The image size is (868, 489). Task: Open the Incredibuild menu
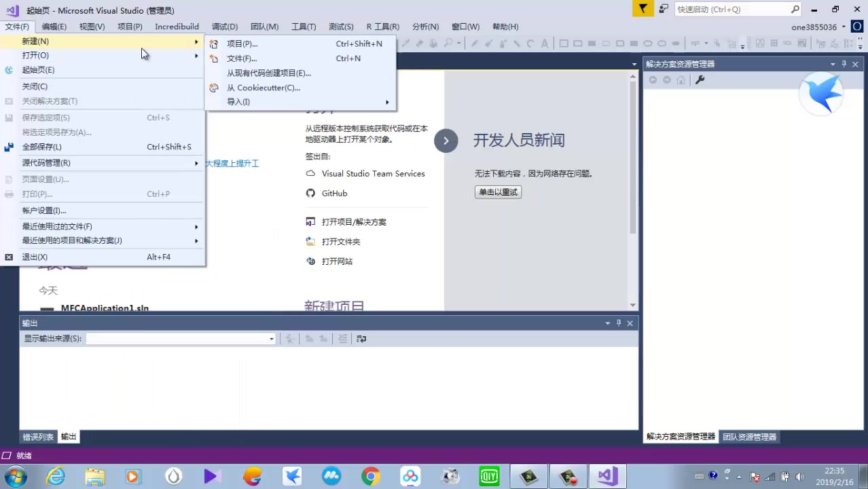[177, 26]
